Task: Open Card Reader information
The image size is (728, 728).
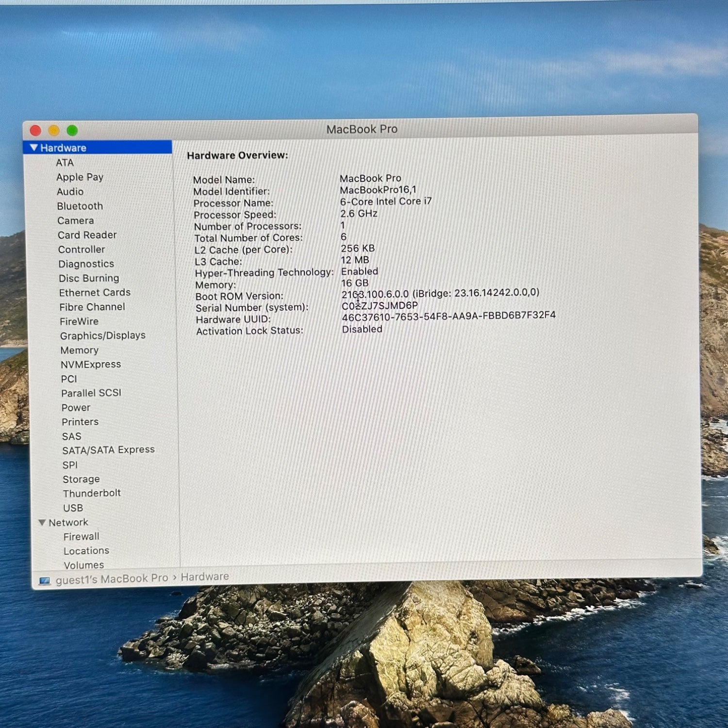Action: [87, 235]
